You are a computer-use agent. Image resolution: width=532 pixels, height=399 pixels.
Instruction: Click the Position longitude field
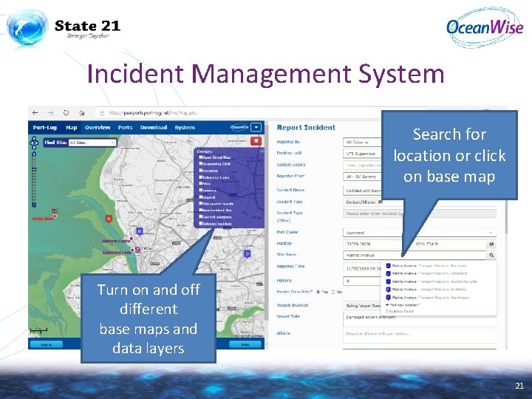tap(449, 244)
